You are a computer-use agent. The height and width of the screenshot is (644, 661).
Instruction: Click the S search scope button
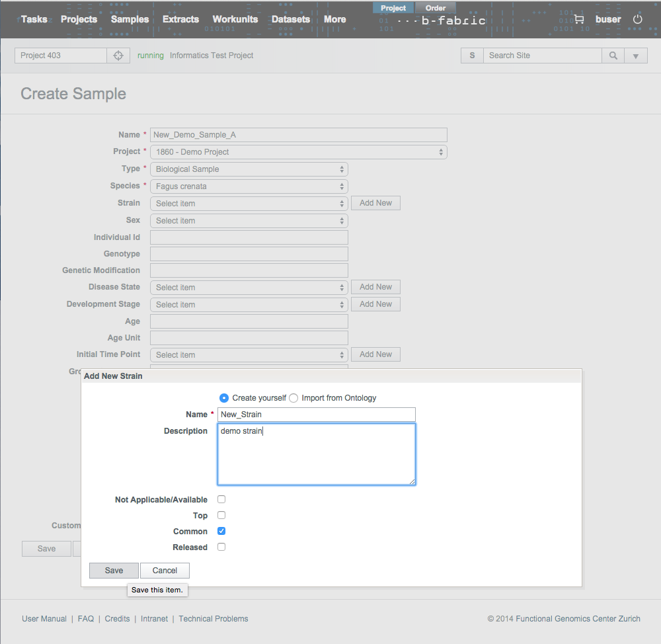(472, 56)
